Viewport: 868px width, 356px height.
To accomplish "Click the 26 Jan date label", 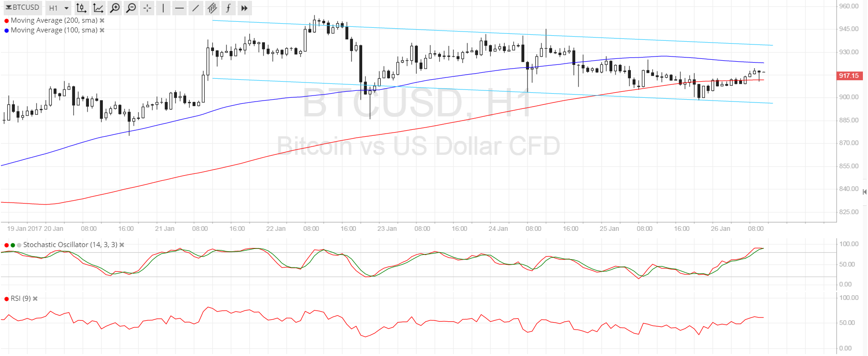I will [x=720, y=229].
